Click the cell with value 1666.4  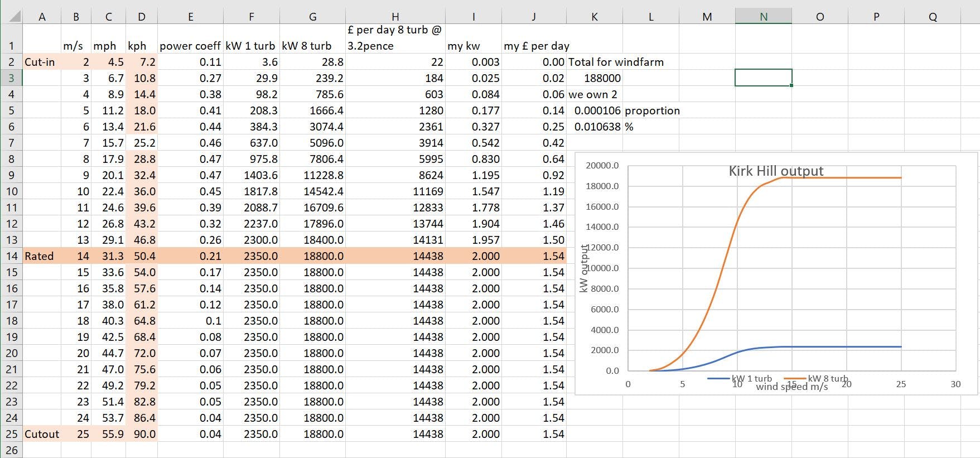point(313,110)
